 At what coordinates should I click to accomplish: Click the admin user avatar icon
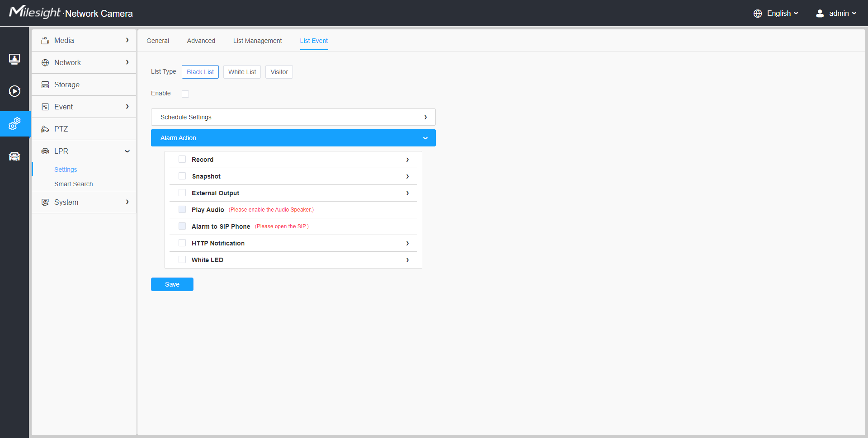pos(820,14)
